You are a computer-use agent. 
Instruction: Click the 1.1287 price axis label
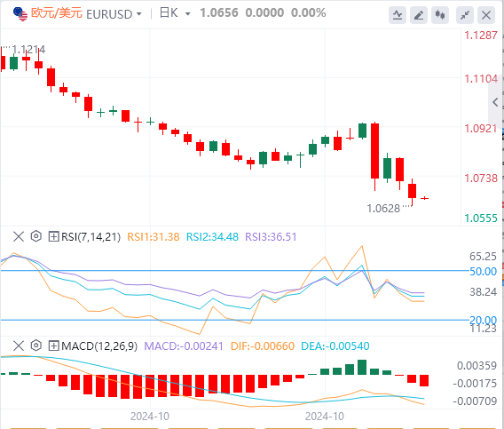[481, 35]
